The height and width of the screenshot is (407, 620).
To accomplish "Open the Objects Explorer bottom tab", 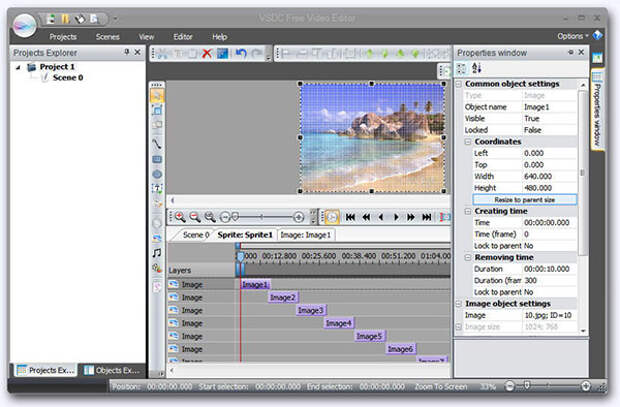I will click(110, 370).
